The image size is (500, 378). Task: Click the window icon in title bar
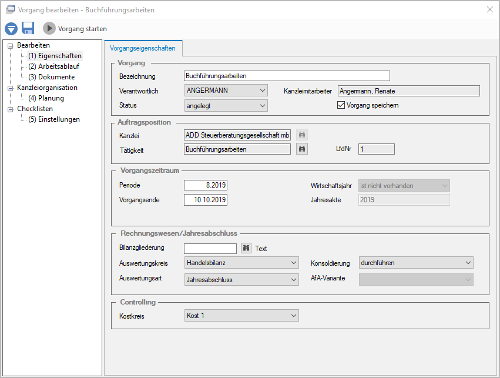click(x=10, y=9)
